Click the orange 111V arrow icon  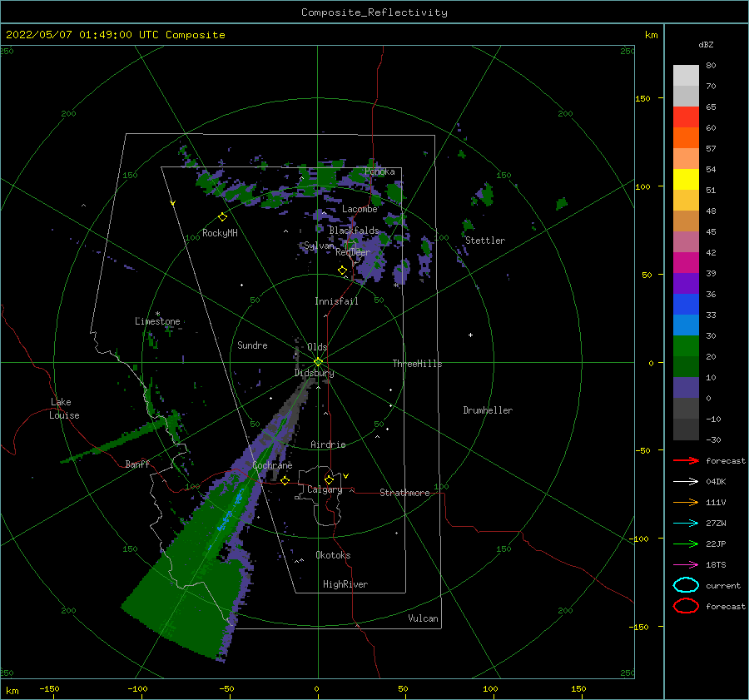tap(686, 502)
